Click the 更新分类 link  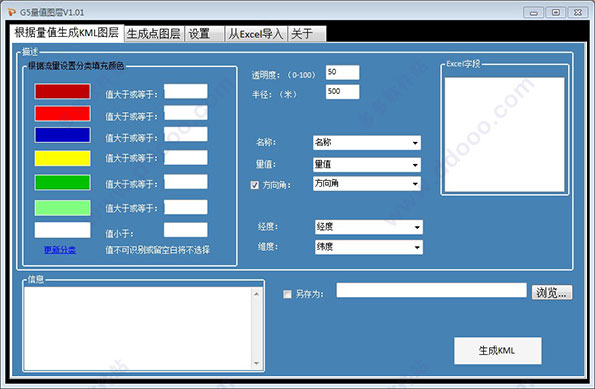60,250
